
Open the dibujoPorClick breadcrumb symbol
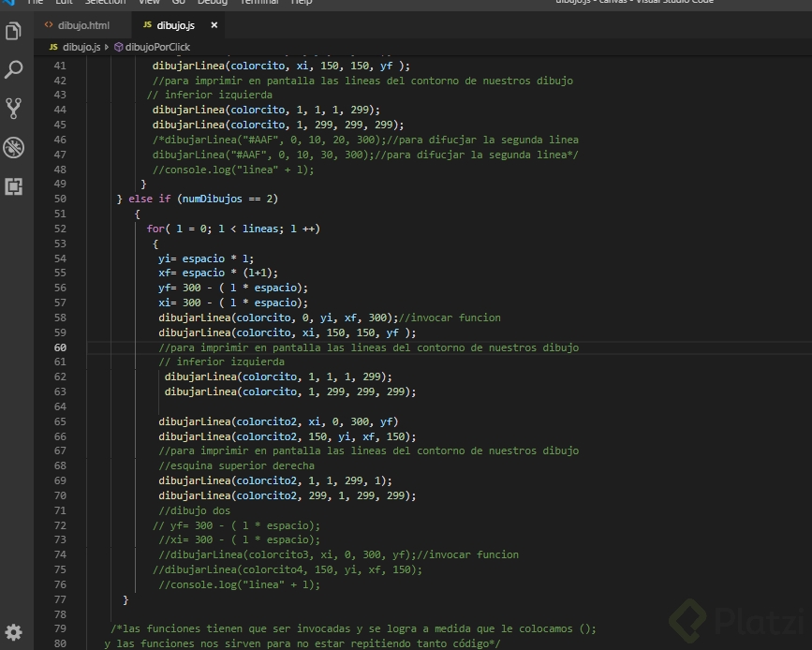pos(157,47)
